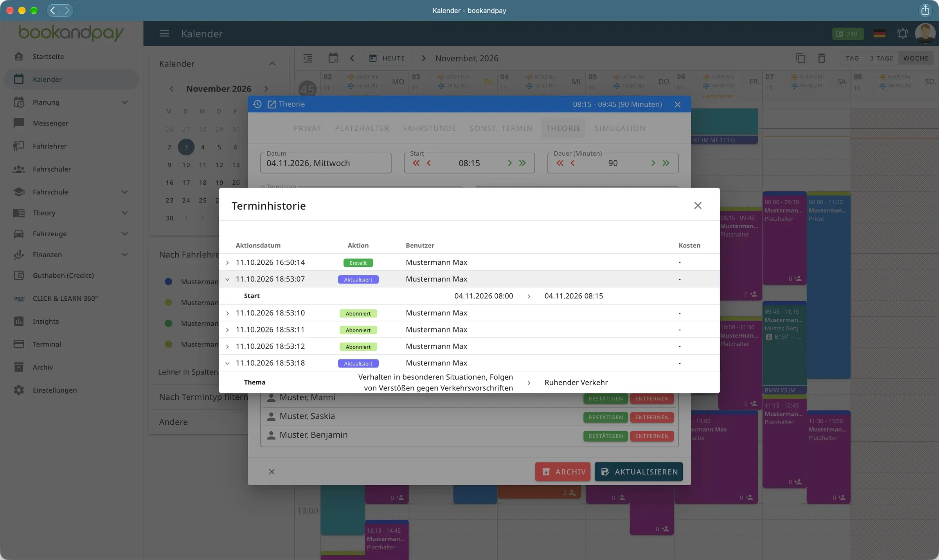Viewport: 939px width, 560px height.
Task: Click the AKTUALISIEREN button
Action: coord(639,472)
